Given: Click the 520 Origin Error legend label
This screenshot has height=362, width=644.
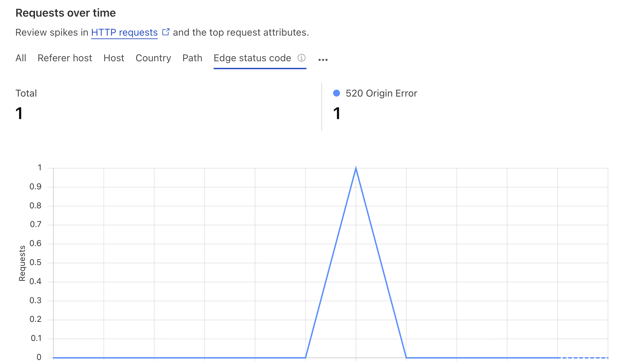Looking at the screenshot, I should point(381,93).
